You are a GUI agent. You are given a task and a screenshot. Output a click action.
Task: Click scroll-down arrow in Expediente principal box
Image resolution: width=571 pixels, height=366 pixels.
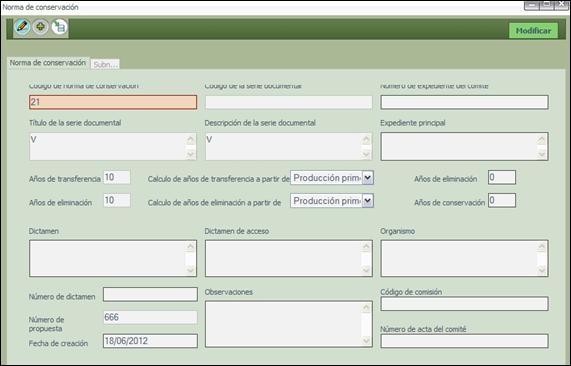[542, 154]
